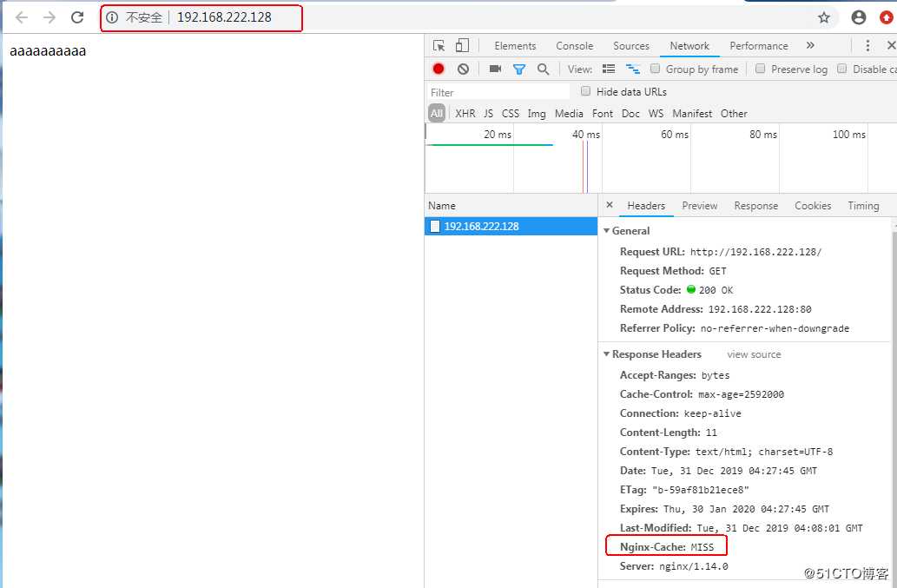The height and width of the screenshot is (588, 897).
Task: Click the 40 ms marker on the timeline overview
Action: click(x=586, y=134)
